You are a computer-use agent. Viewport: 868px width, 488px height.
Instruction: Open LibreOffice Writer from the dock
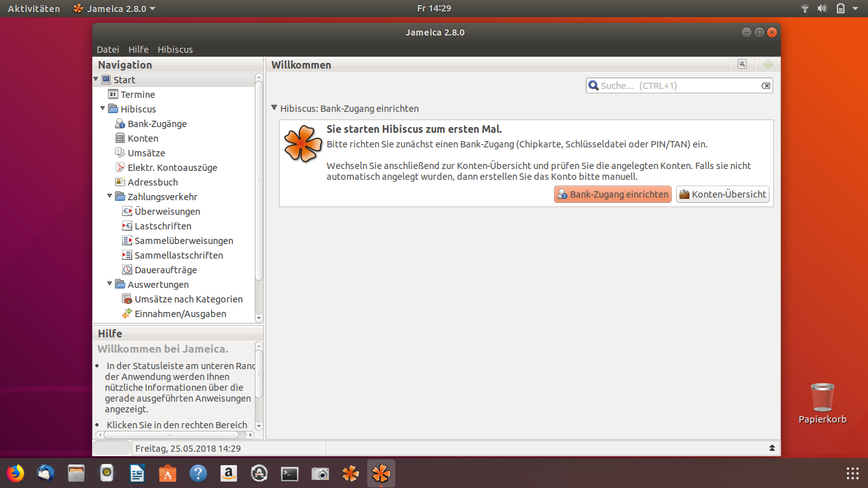[137, 473]
